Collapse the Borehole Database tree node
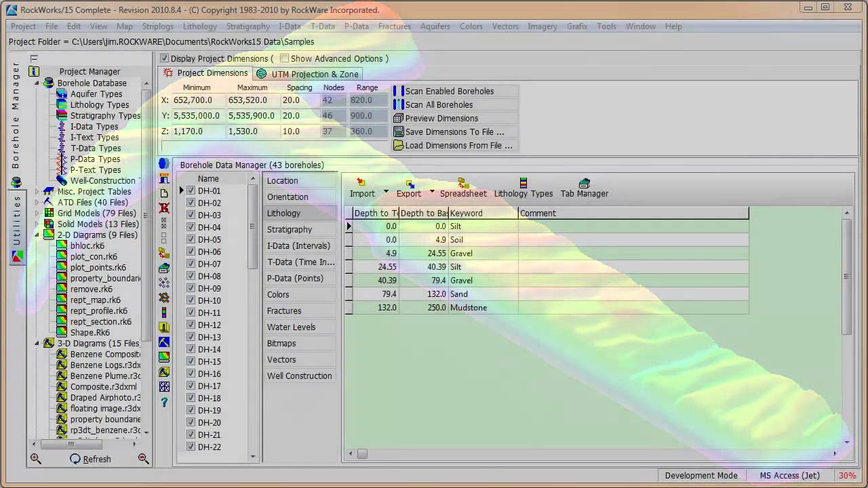The height and width of the screenshot is (488, 868). 37,83
